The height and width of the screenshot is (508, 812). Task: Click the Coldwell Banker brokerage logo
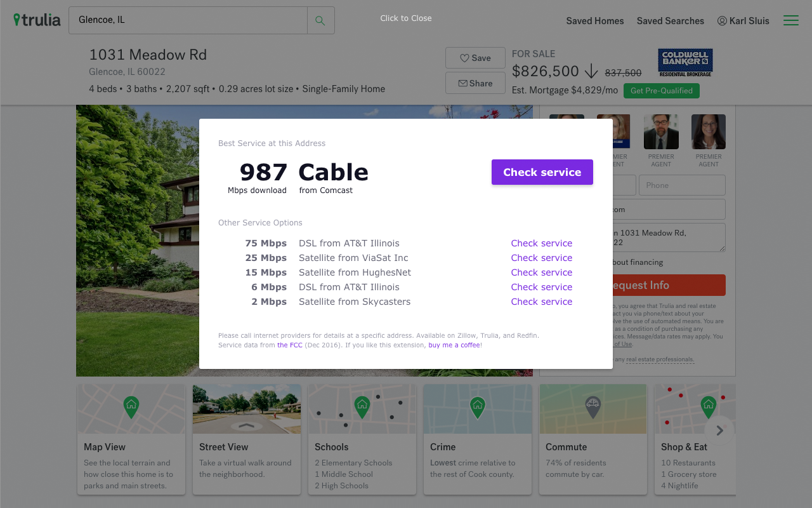click(x=684, y=63)
